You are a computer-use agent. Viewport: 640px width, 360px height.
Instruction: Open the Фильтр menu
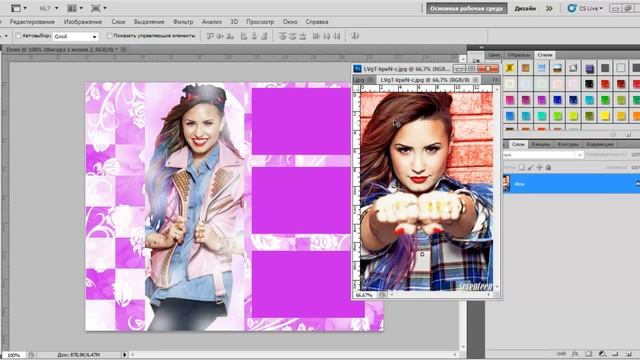(183, 22)
